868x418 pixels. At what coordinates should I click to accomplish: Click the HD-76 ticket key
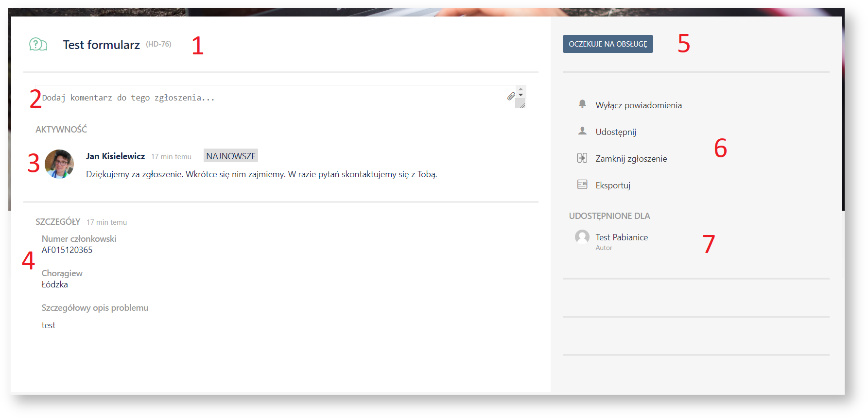[158, 44]
